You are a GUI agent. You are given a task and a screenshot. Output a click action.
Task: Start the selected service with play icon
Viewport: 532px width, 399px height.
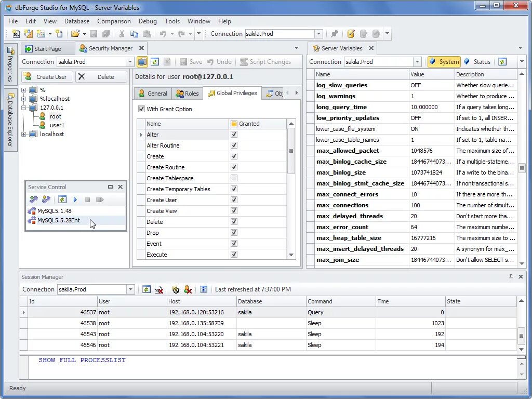75,199
